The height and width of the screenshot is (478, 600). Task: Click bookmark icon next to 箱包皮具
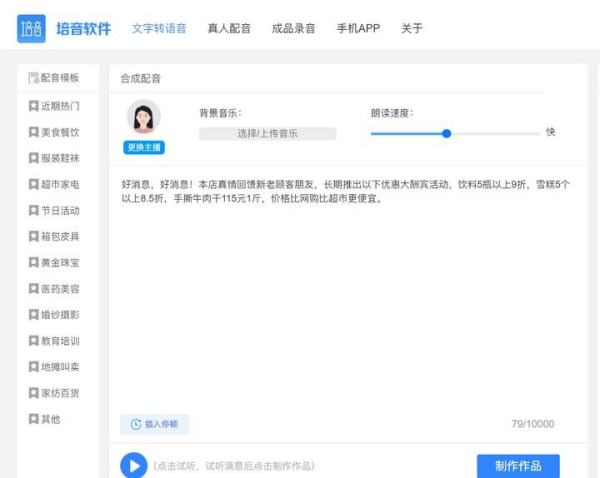34,237
